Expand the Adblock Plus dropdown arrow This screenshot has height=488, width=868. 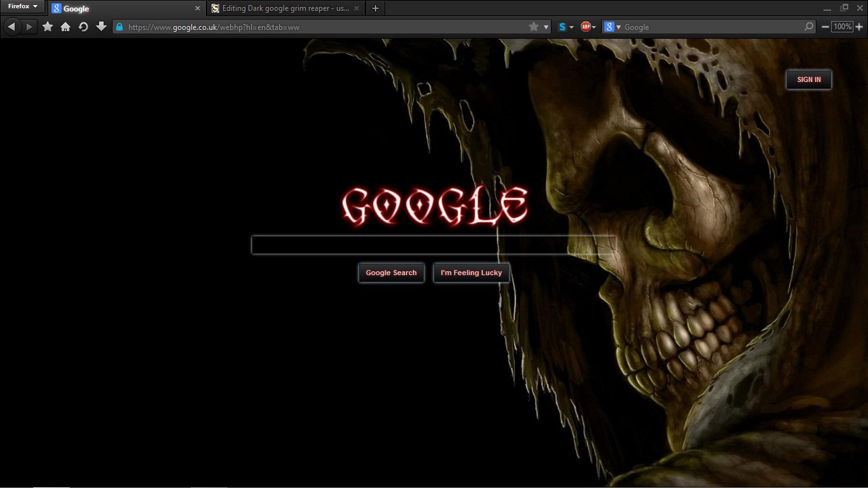click(593, 27)
